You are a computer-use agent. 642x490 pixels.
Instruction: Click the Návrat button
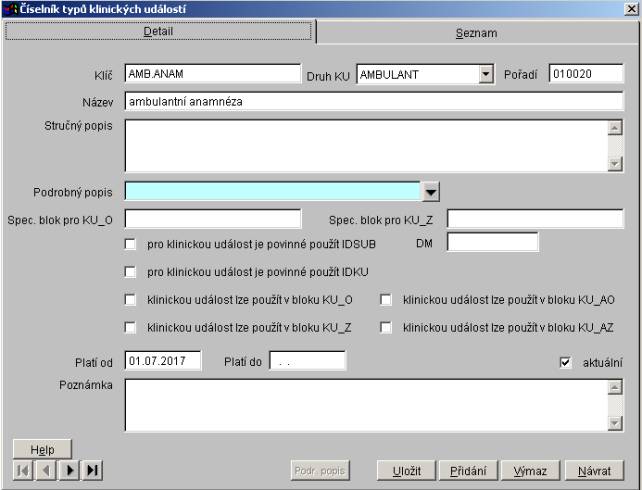(594, 470)
